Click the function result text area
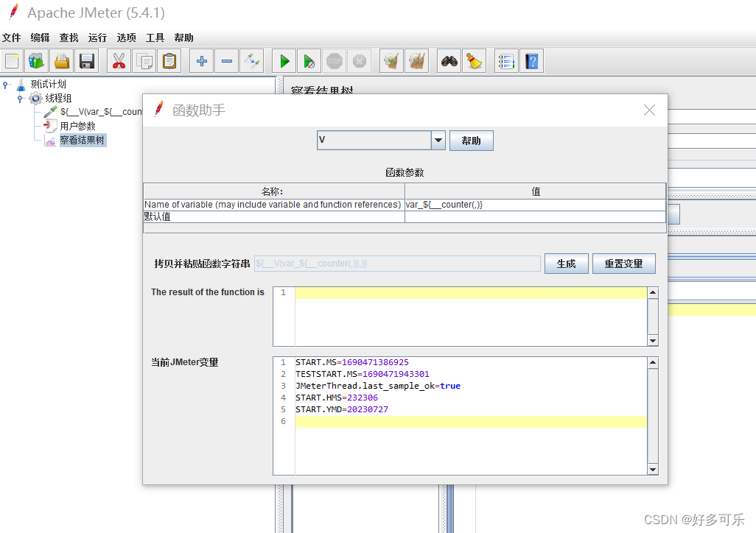The width and height of the screenshot is (756, 533). tap(471, 317)
